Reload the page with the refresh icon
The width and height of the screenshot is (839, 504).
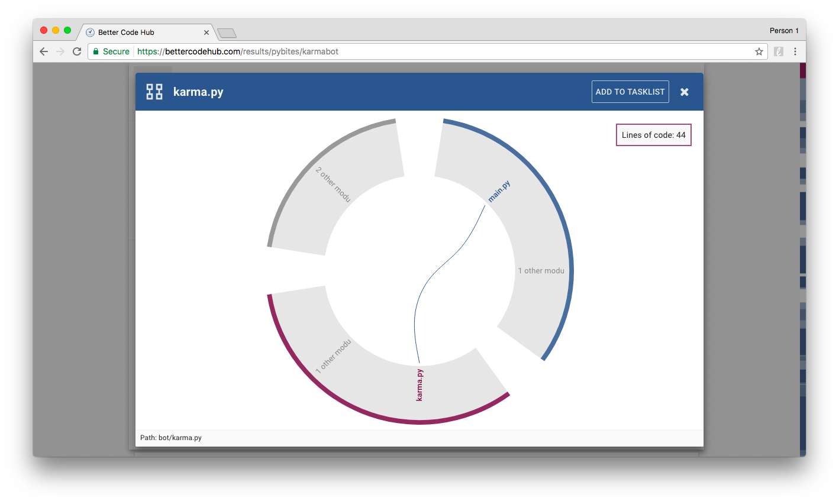(x=77, y=51)
